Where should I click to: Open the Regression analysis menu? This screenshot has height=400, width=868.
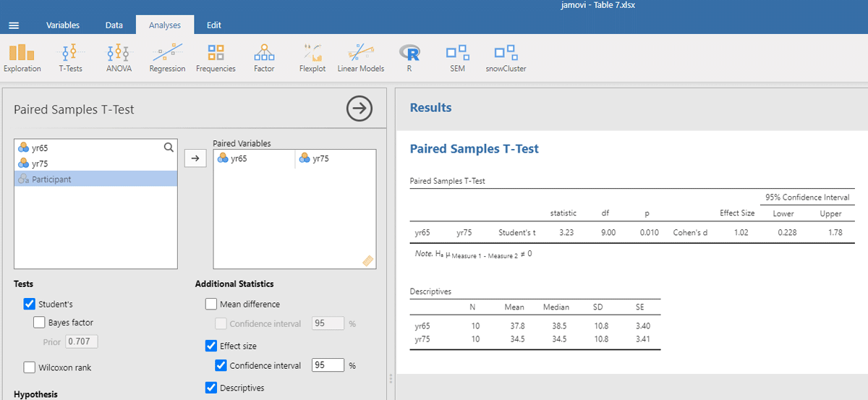(x=167, y=58)
